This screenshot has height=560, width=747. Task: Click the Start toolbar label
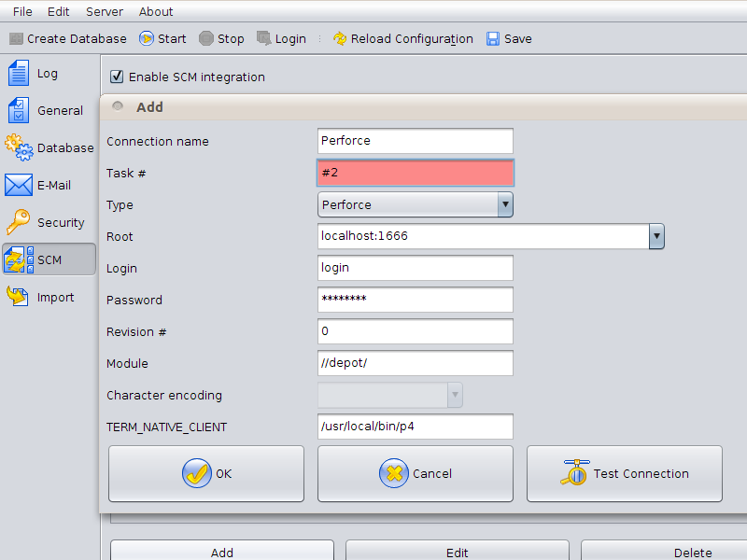[x=172, y=39]
